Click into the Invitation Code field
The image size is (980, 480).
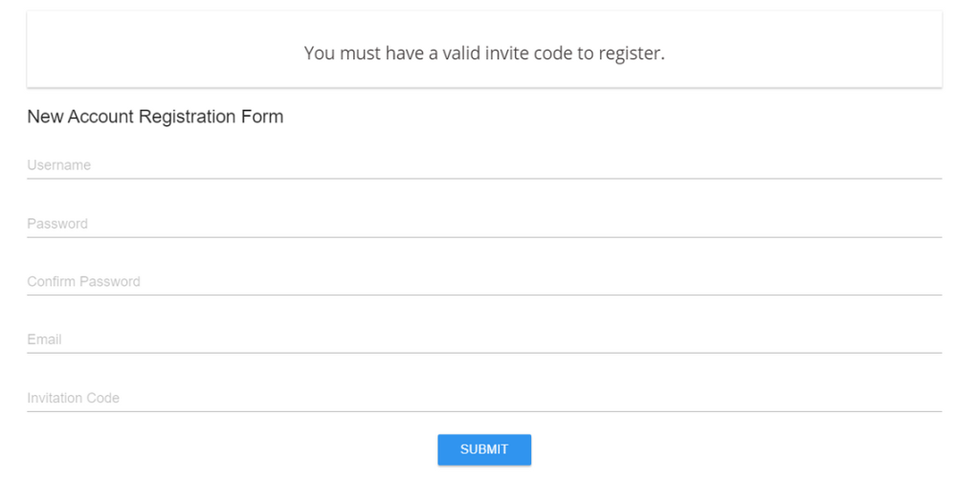[x=484, y=398]
